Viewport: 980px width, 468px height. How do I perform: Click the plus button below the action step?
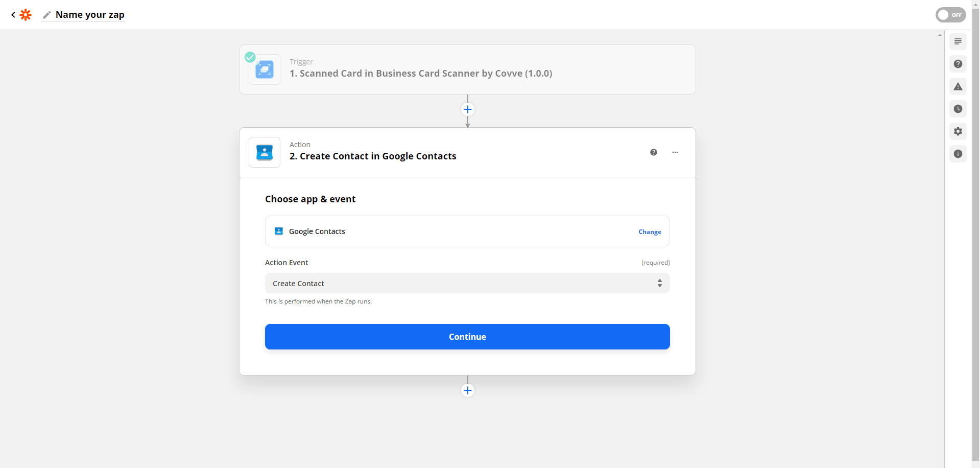coord(467,390)
